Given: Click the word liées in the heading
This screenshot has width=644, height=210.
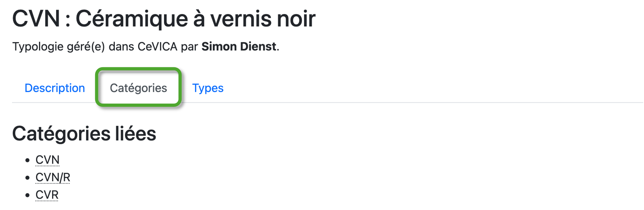Looking at the screenshot, I should 135,133.
